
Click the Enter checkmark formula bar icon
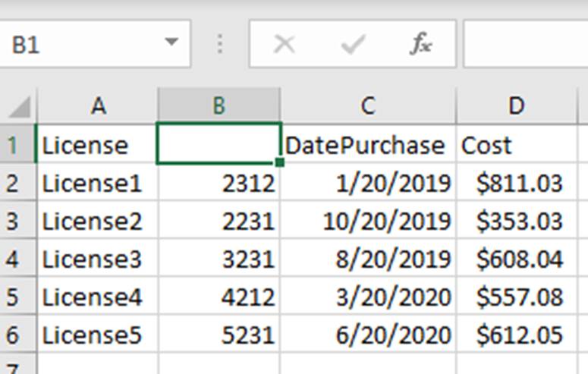click(353, 45)
